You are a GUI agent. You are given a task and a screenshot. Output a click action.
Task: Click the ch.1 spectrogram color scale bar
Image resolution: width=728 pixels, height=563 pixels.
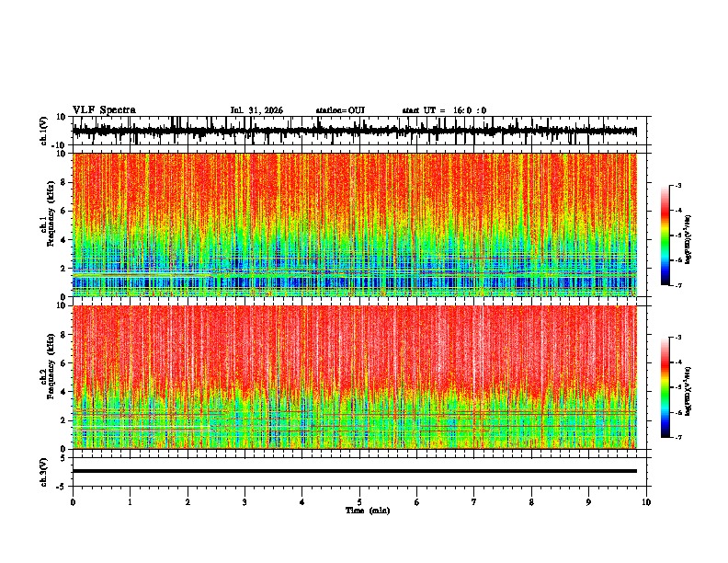tap(665, 236)
